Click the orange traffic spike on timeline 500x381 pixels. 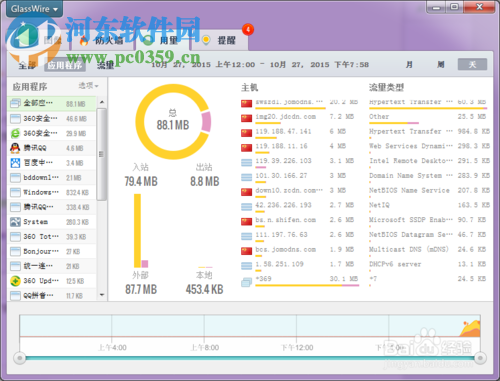(470, 328)
